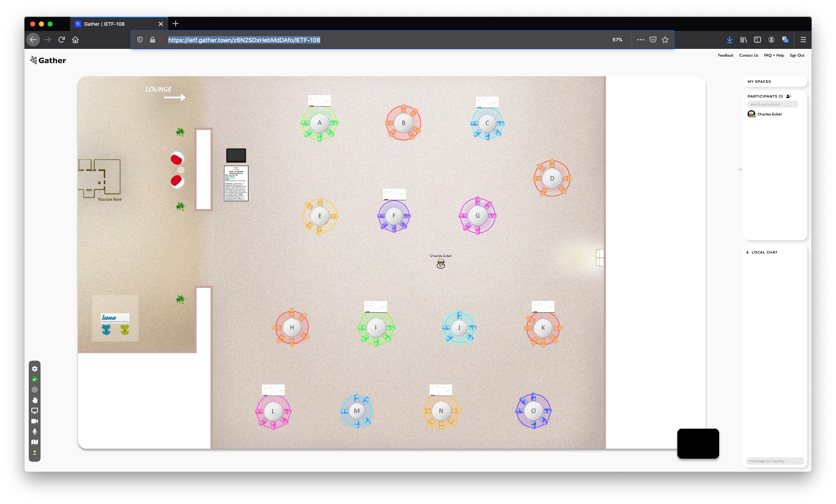Select the Gather IETF-108 browser tab
This screenshot has height=504, width=836.
tap(104, 24)
